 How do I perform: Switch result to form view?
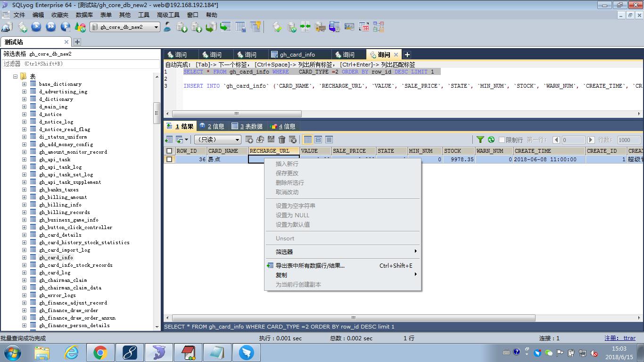(318, 140)
